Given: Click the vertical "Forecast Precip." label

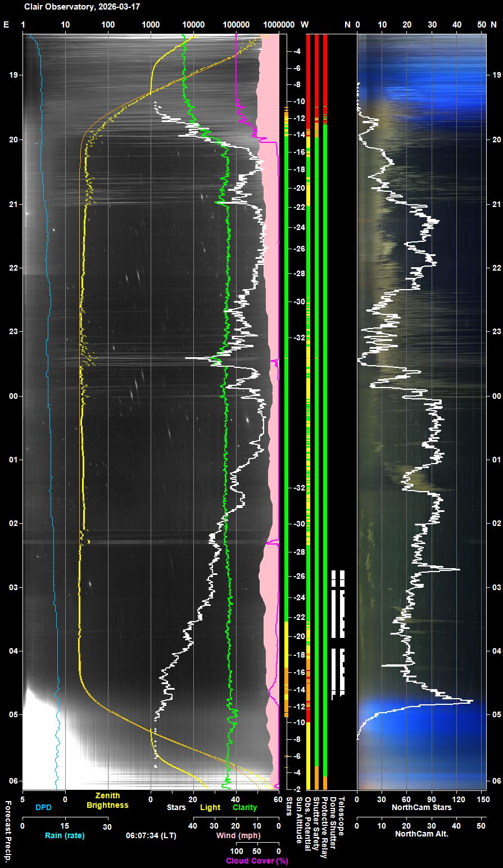Looking at the screenshot, I should [8, 830].
